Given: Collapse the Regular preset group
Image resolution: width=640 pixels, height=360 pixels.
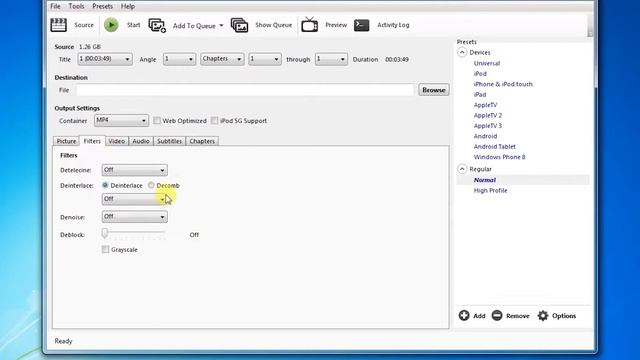Looking at the screenshot, I should [462, 169].
